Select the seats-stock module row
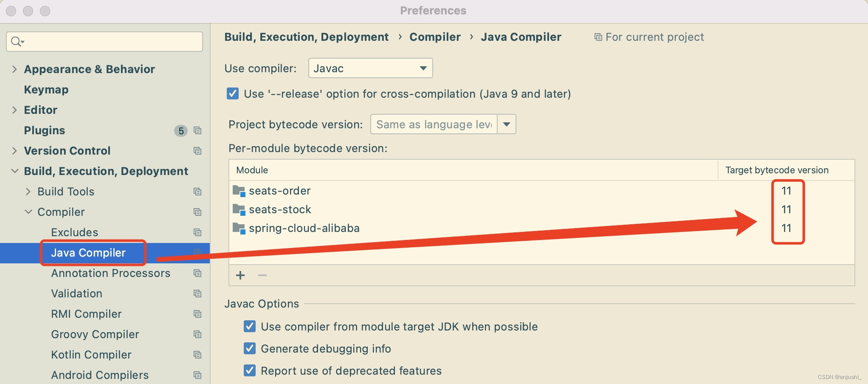This screenshot has width=868, height=384. (x=541, y=210)
